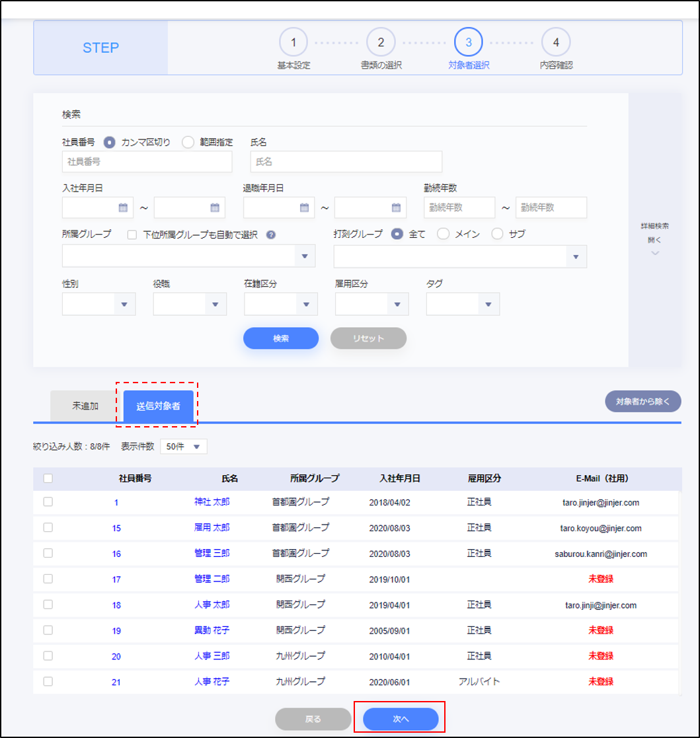Check the row for 人事 花子

[48, 682]
